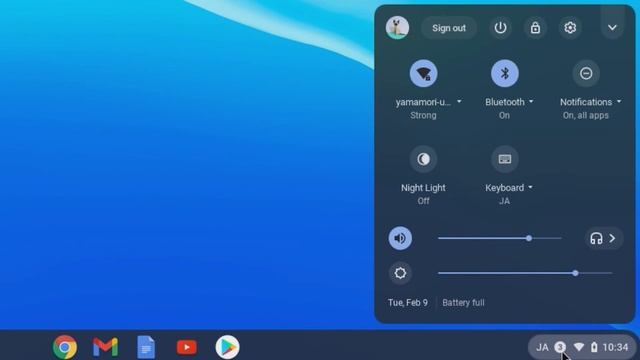Click the Keyboard input method button
Viewport: 640px width, 360px height.
click(x=505, y=159)
